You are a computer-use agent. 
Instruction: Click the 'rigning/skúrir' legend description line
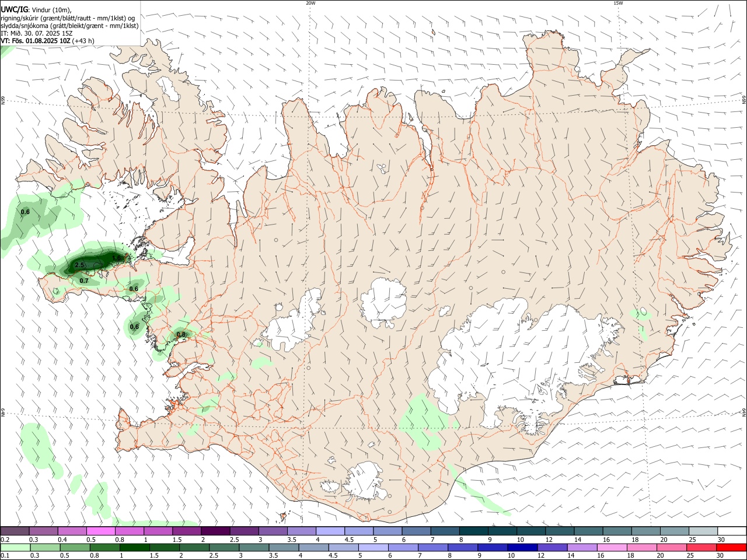pyautogui.click(x=68, y=18)
